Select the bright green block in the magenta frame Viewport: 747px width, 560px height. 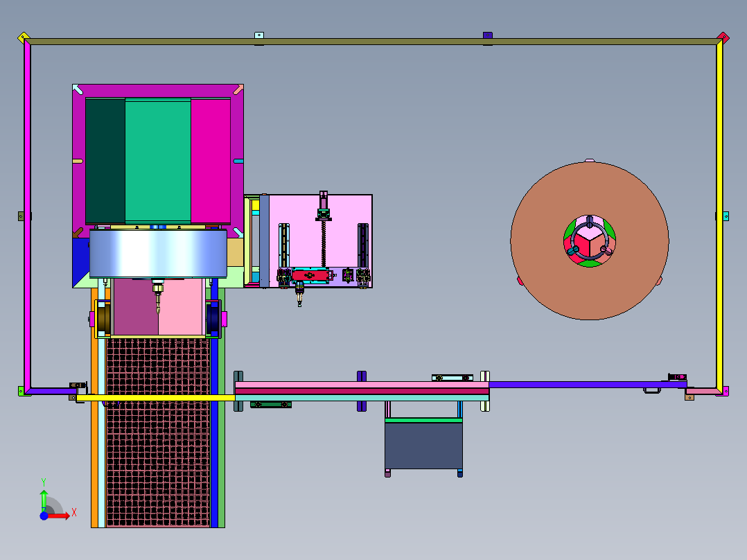[158, 160]
